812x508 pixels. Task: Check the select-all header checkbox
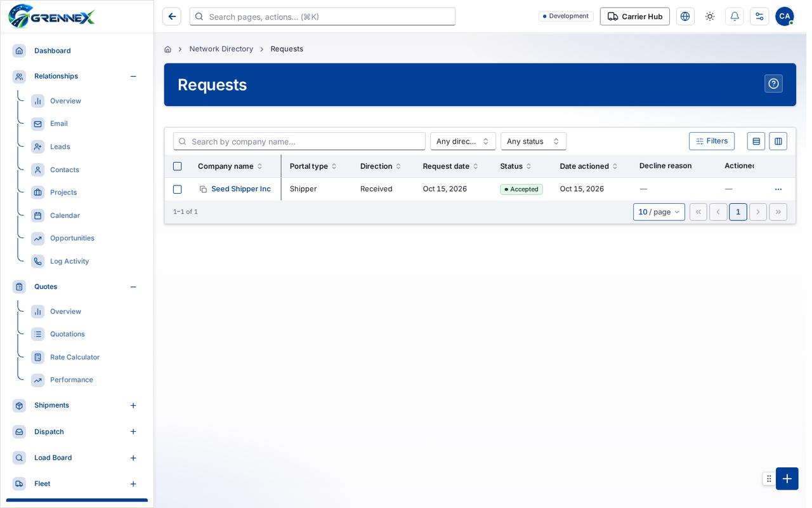177,166
